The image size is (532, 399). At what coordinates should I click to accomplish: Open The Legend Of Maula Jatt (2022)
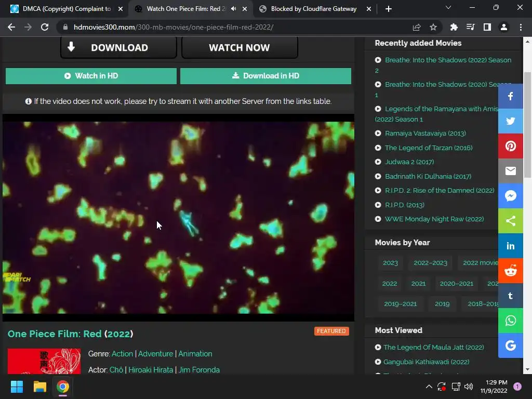tap(434, 348)
